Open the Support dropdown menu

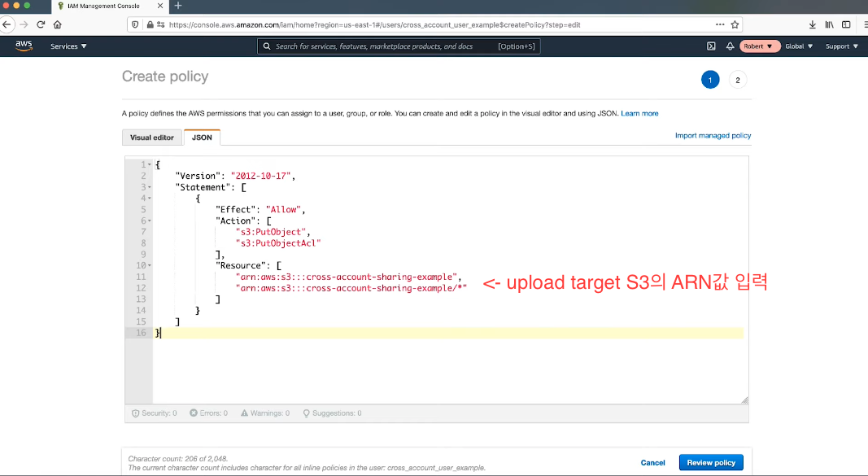pos(841,46)
